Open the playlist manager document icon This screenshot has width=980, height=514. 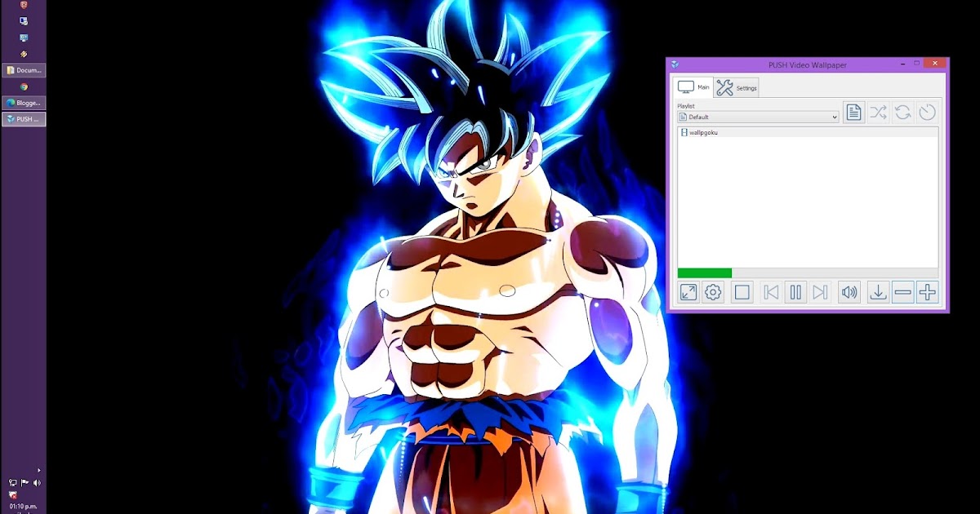(x=853, y=113)
